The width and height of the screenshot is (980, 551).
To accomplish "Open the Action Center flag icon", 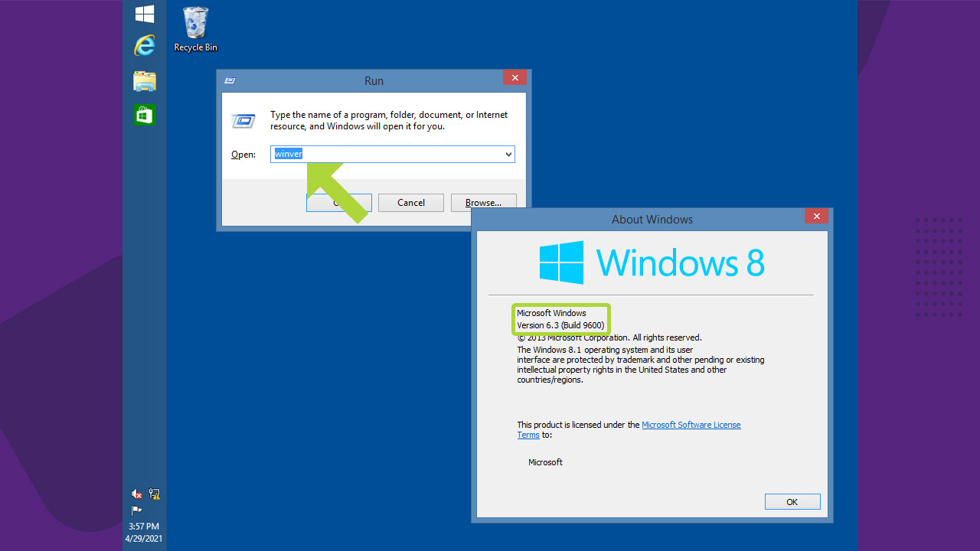I will tap(136, 510).
